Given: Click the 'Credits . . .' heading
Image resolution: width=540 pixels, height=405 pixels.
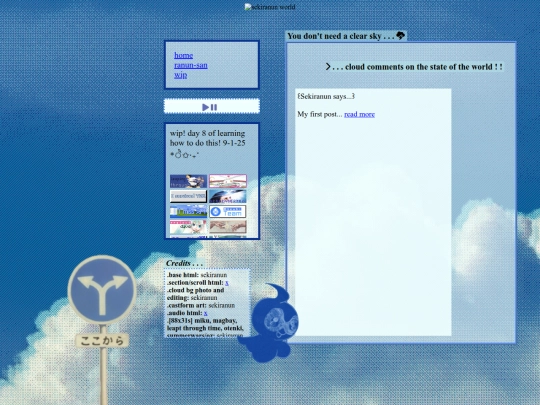Looking at the screenshot, I should 184,263.
